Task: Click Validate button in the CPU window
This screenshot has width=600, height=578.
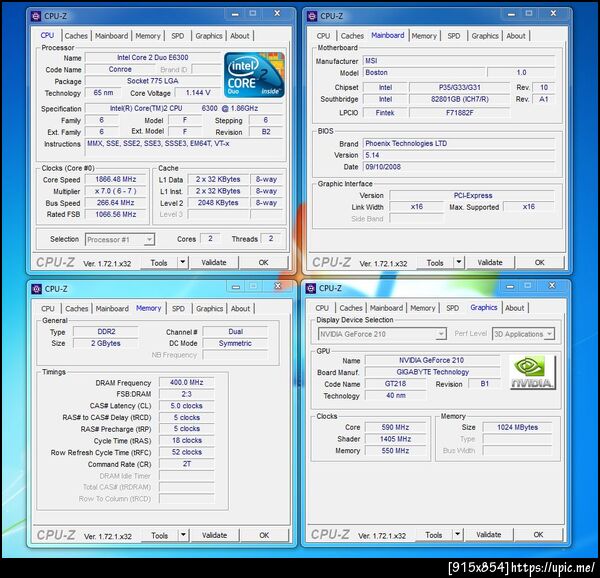Action: (214, 262)
